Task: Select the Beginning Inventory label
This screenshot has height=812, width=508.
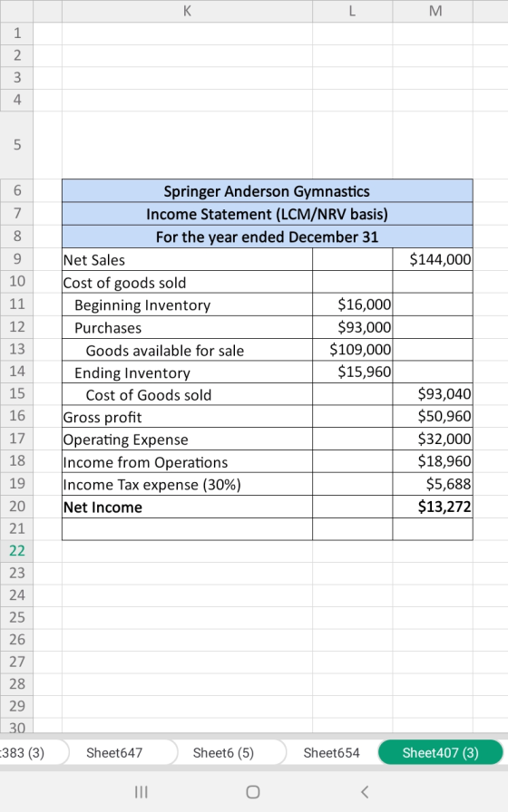Action: pyautogui.click(x=187, y=304)
